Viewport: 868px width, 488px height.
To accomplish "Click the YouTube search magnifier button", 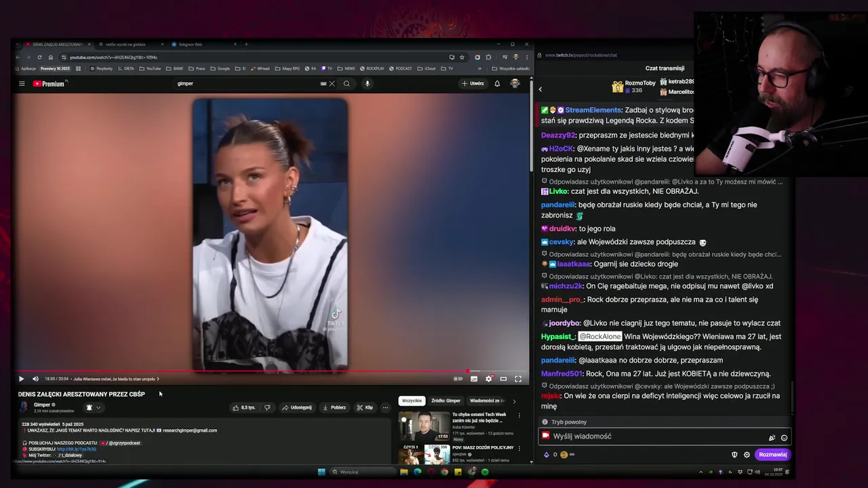I will click(x=347, y=84).
